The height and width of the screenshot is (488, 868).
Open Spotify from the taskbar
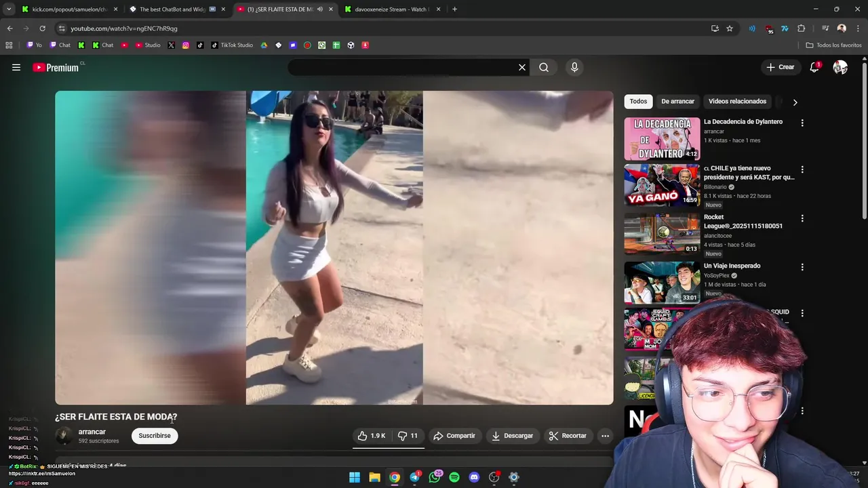click(x=454, y=477)
